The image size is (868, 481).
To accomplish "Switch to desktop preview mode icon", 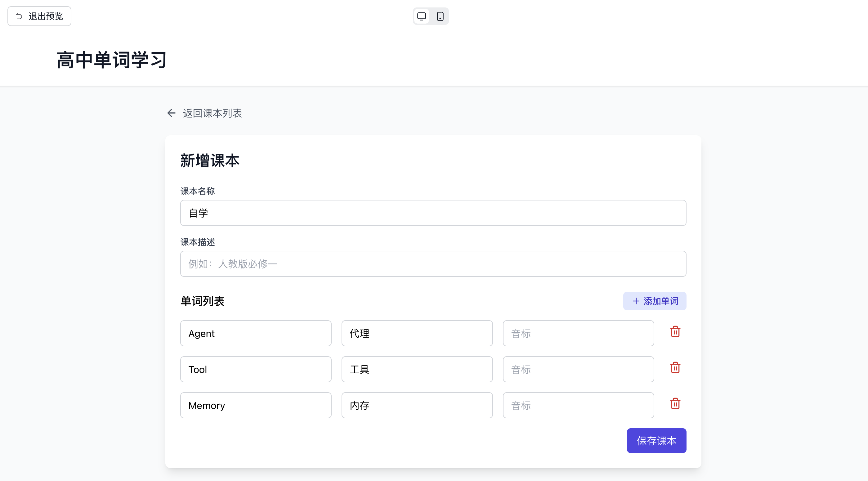I will point(421,16).
